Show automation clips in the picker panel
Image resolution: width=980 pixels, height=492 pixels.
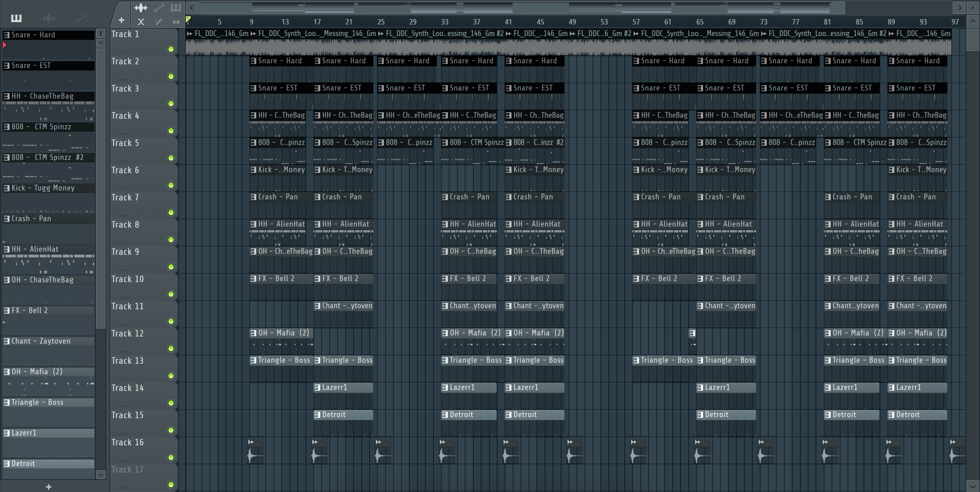click(81, 18)
